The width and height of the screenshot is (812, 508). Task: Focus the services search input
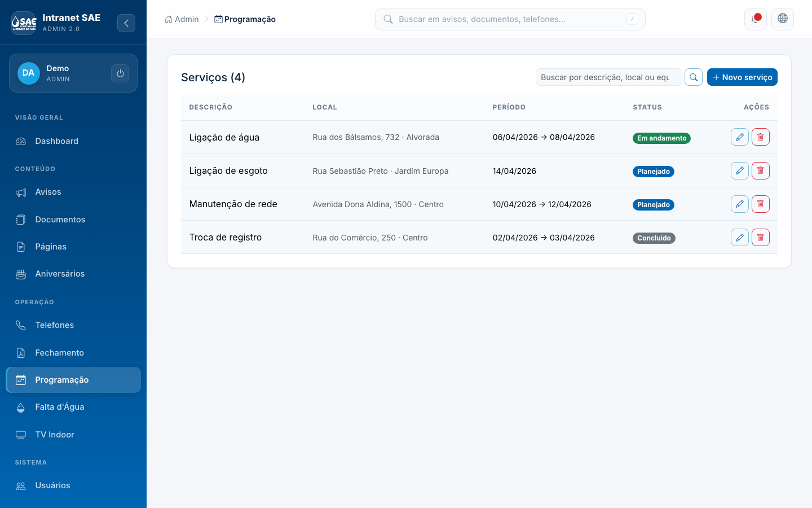[609, 77]
